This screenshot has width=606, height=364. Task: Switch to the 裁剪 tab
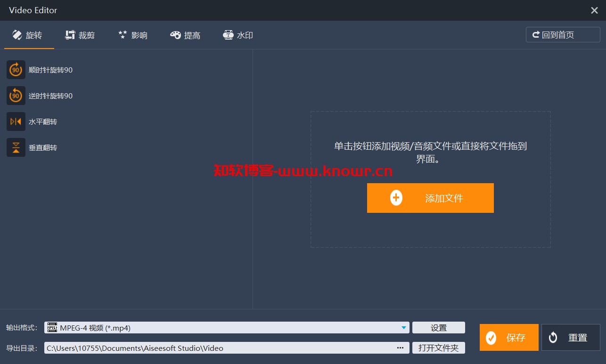pyautogui.click(x=80, y=35)
